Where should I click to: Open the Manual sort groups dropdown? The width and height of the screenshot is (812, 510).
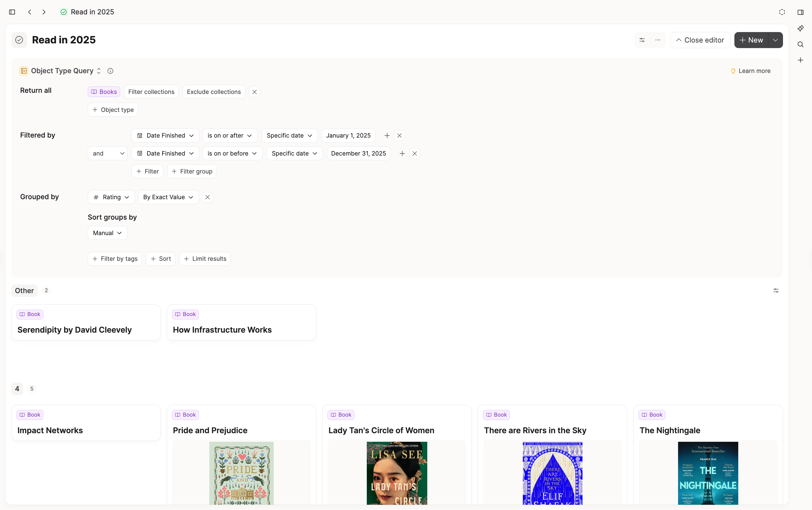pos(107,233)
